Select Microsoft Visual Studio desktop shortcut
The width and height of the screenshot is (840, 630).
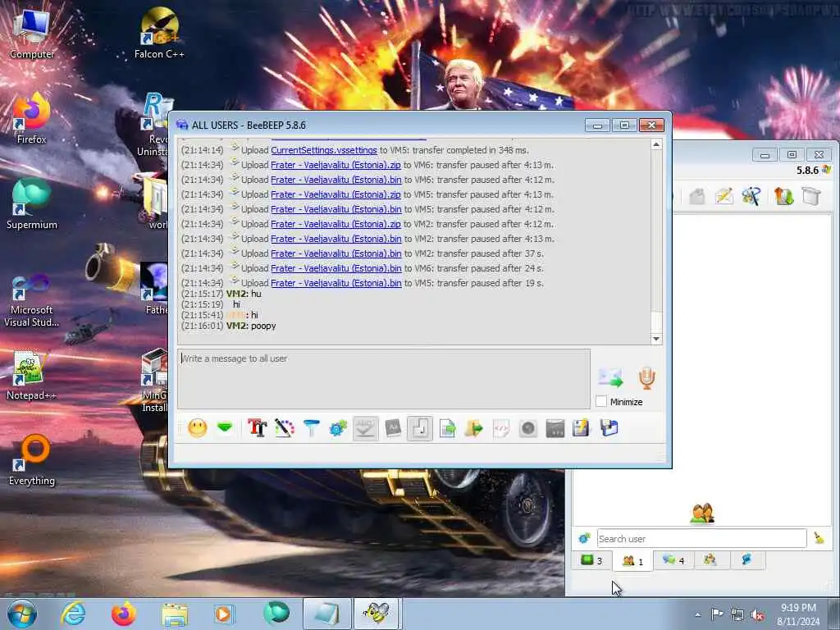pos(32,300)
